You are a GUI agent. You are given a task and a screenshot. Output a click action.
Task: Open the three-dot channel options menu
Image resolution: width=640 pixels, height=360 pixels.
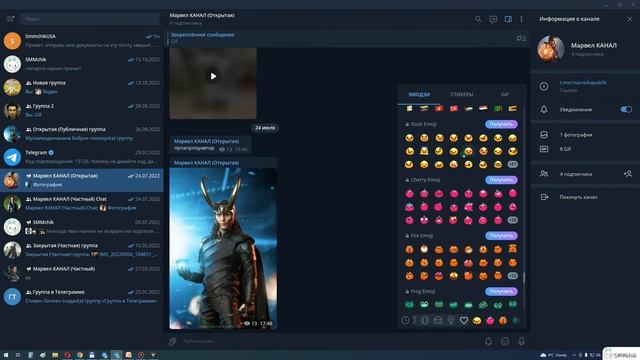[521, 19]
